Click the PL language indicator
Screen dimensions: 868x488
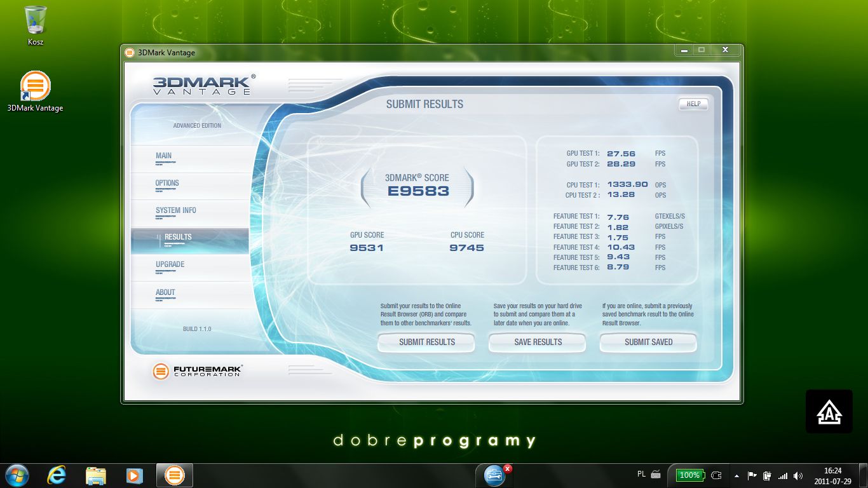click(x=641, y=474)
